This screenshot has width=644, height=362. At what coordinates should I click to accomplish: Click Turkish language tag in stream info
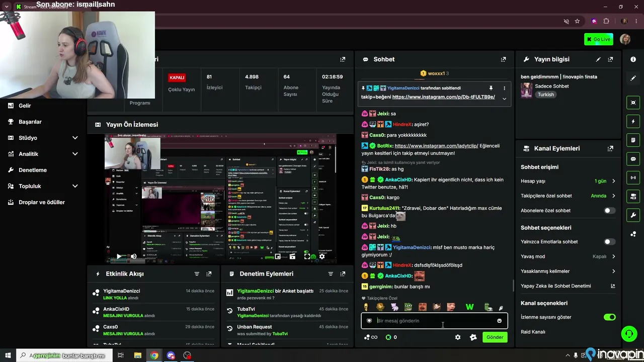546,95
